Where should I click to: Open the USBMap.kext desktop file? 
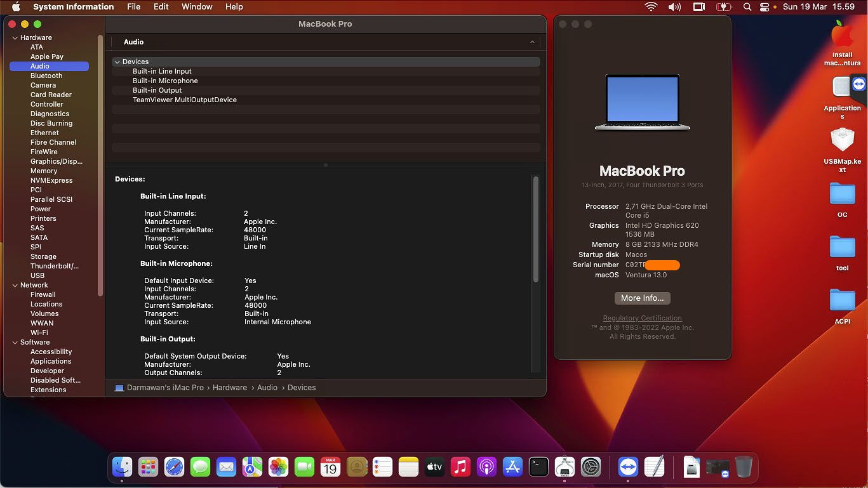(x=842, y=141)
